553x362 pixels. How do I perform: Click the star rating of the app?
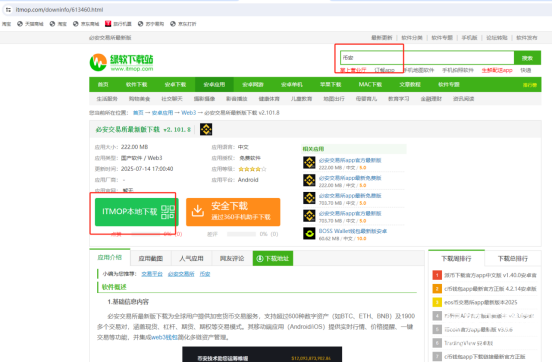tap(252, 169)
